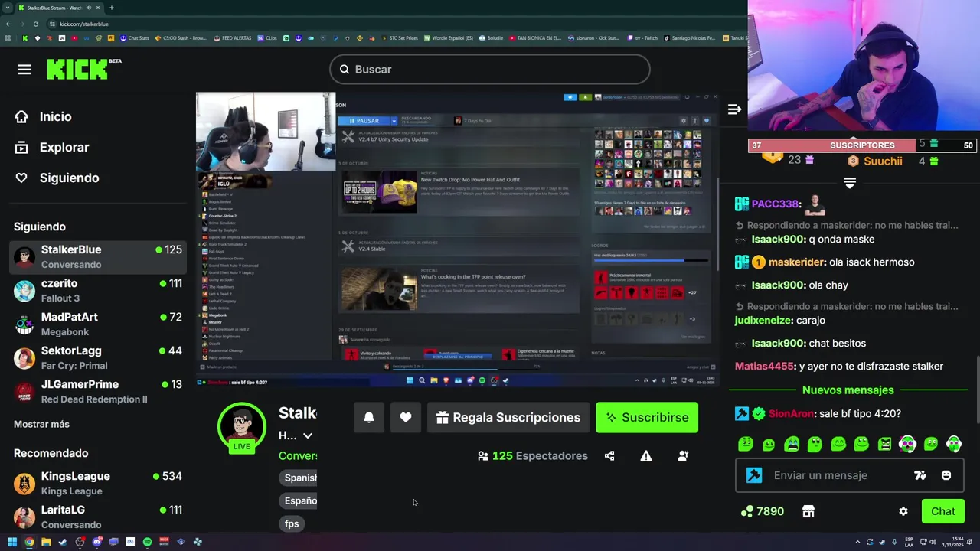
Task: Focus the Buscar search field
Action: [490, 70]
